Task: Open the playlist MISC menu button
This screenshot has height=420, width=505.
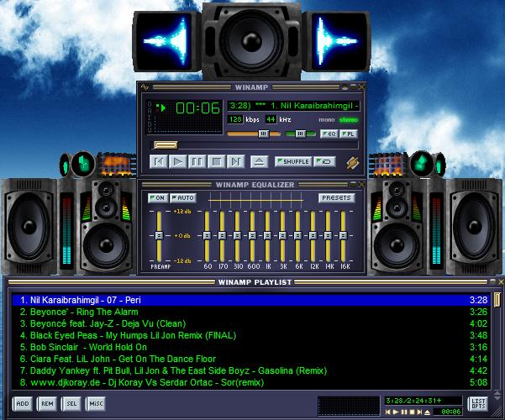Action: pos(96,403)
